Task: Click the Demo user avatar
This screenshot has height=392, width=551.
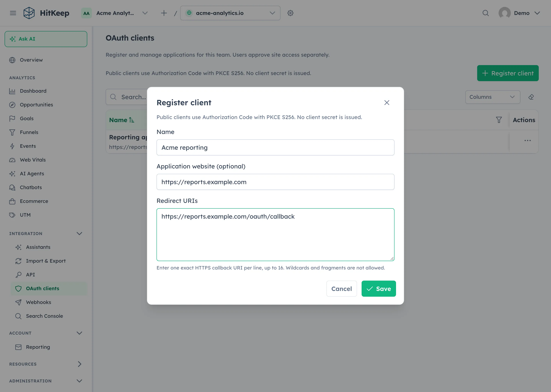Action: [x=505, y=13]
